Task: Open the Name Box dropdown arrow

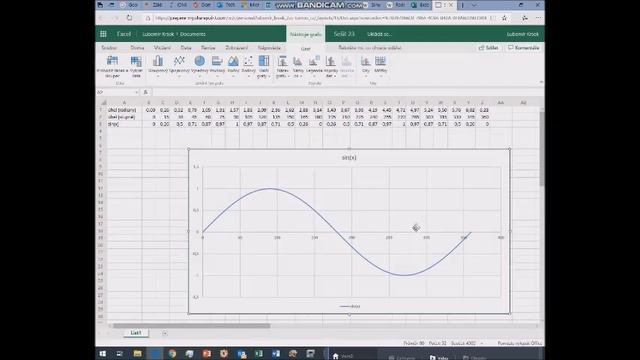Action: (136, 92)
